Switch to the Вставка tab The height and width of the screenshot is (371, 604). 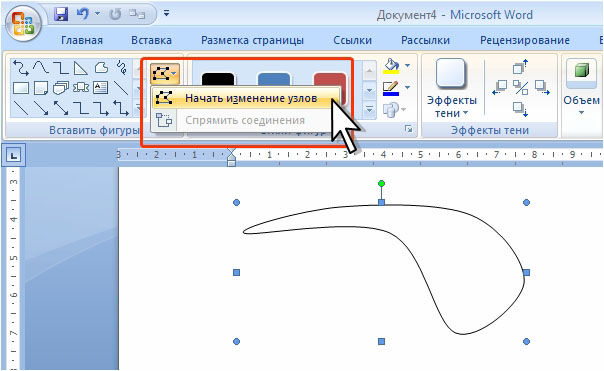coord(151,40)
